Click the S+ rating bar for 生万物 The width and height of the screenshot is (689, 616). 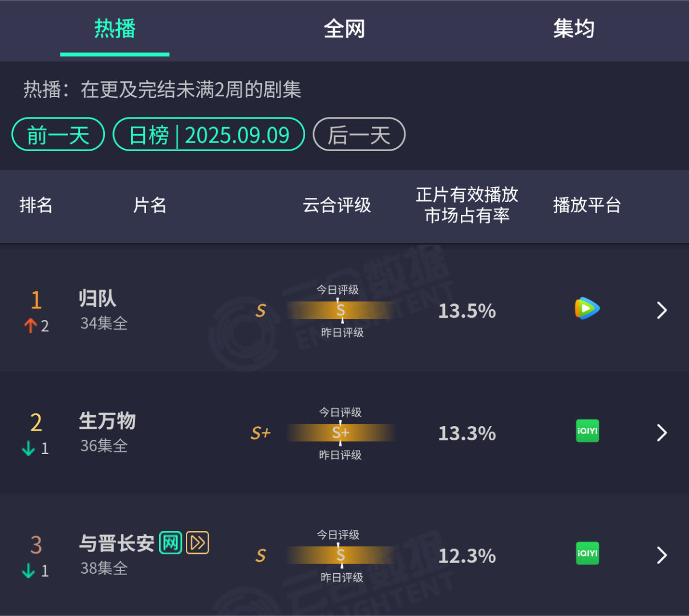(x=341, y=433)
